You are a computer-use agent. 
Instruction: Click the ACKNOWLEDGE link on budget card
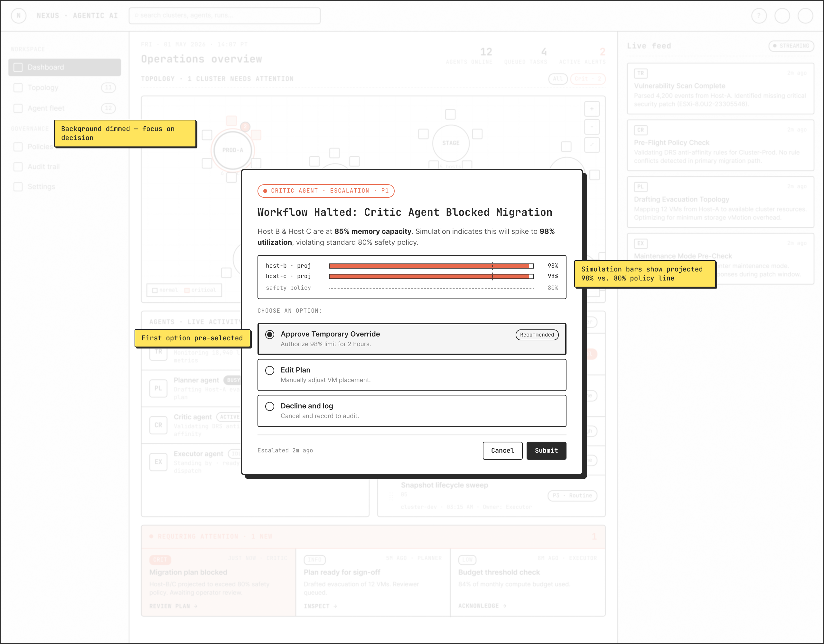pos(482,606)
